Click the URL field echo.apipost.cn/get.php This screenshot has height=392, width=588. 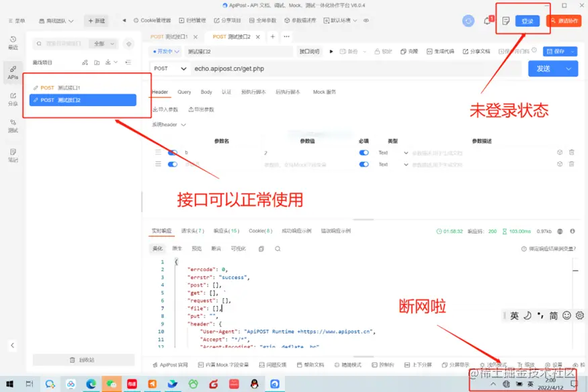[356, 68]
